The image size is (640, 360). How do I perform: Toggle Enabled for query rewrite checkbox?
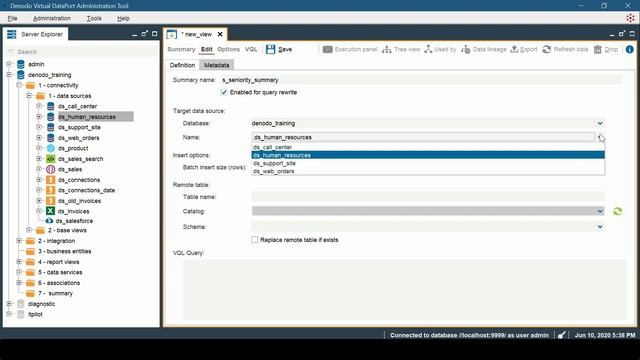tap(224, 92)
